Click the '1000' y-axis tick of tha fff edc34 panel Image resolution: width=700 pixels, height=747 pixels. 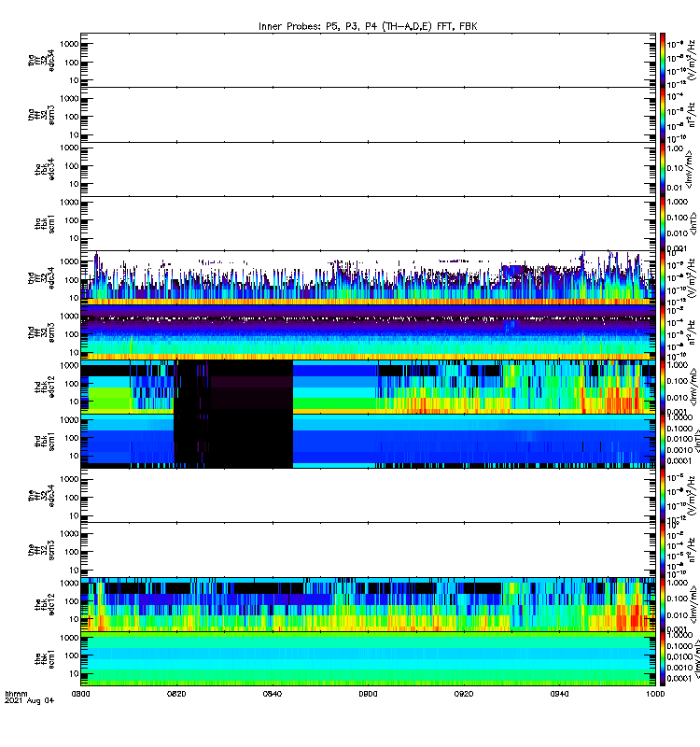69,44
